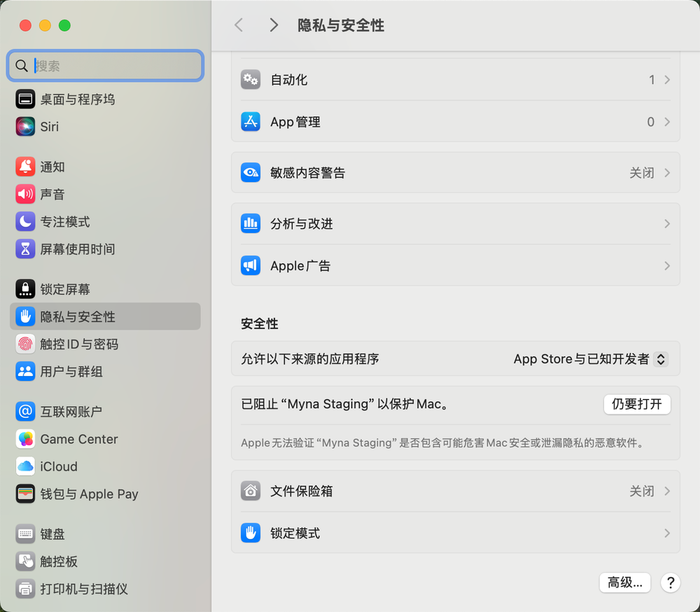Go back with the left arrow button

[239, 25]
